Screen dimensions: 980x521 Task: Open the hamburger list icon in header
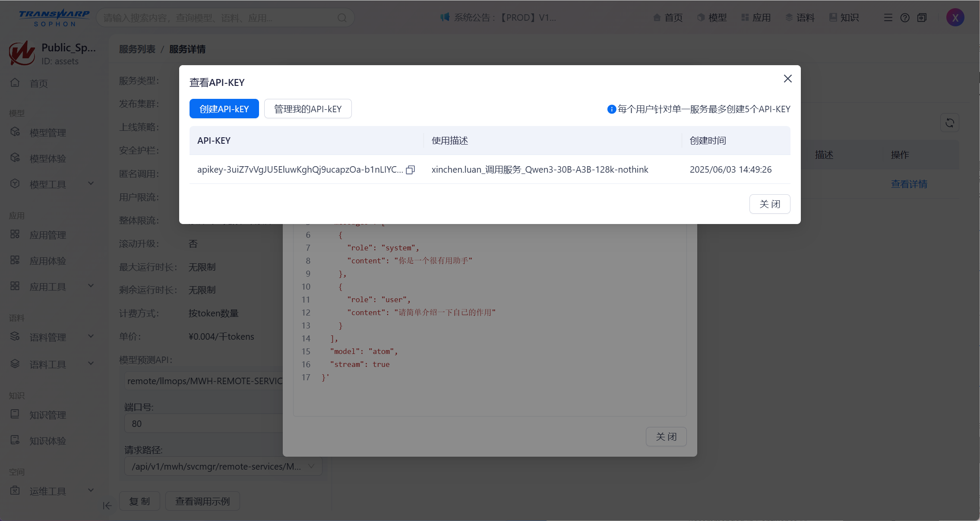[x=888, y=18]
